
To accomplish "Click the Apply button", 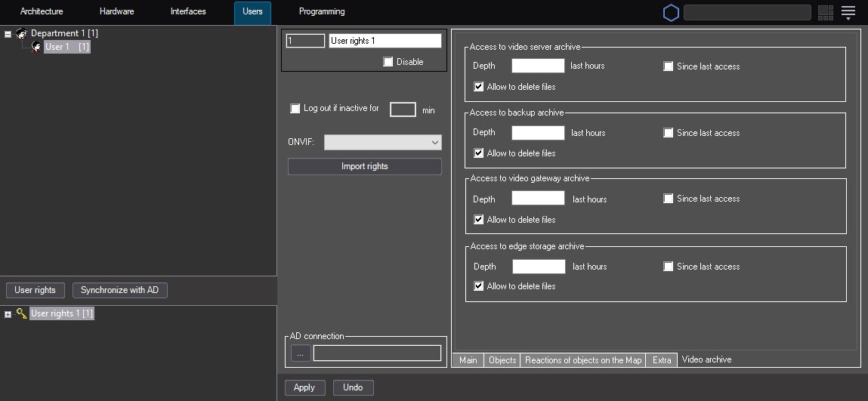I will [x=304, y=387].
